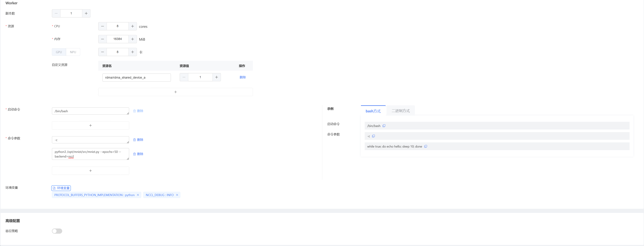644x246 pixels.
Task: Switch to bash方式 example tab
Action: click(x=373, y=111)
